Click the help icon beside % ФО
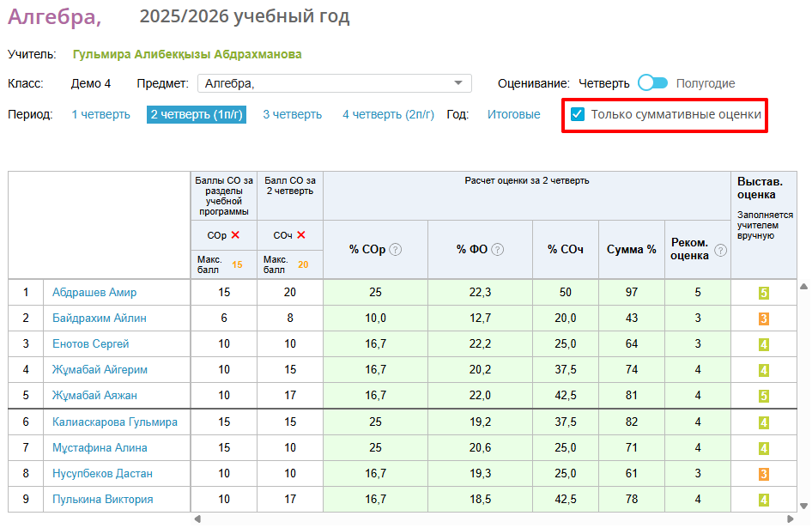Viewport: 812px width, 528px height. pyautogui.click(x=498, y=250)
